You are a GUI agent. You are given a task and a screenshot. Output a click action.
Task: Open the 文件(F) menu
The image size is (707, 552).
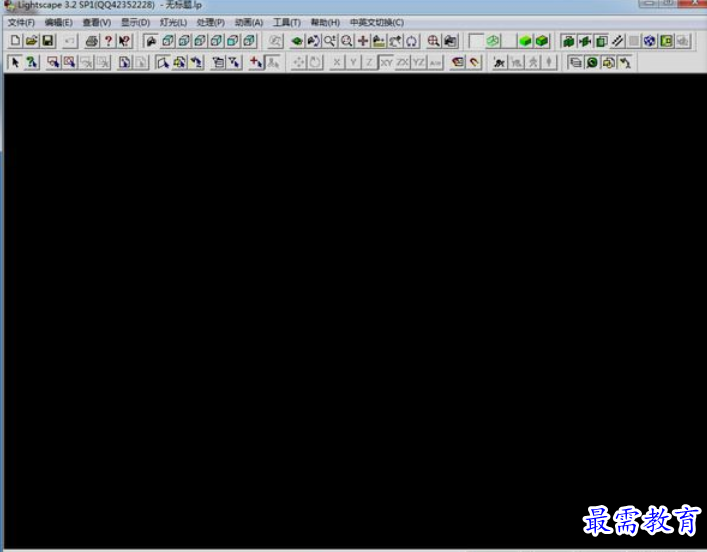click(x=21, y=23)
